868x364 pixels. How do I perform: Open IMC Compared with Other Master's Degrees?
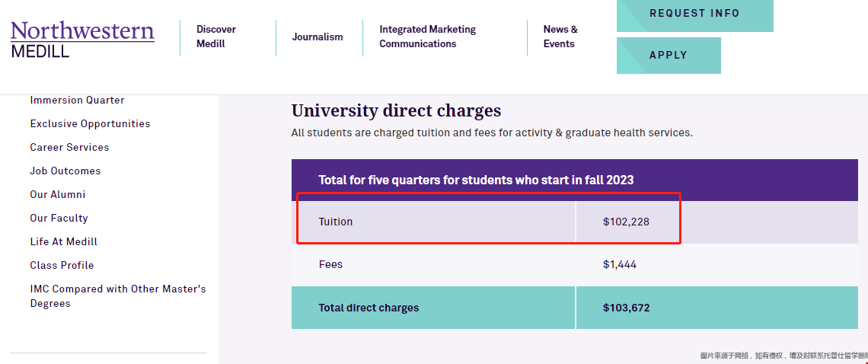click(118, 296)
